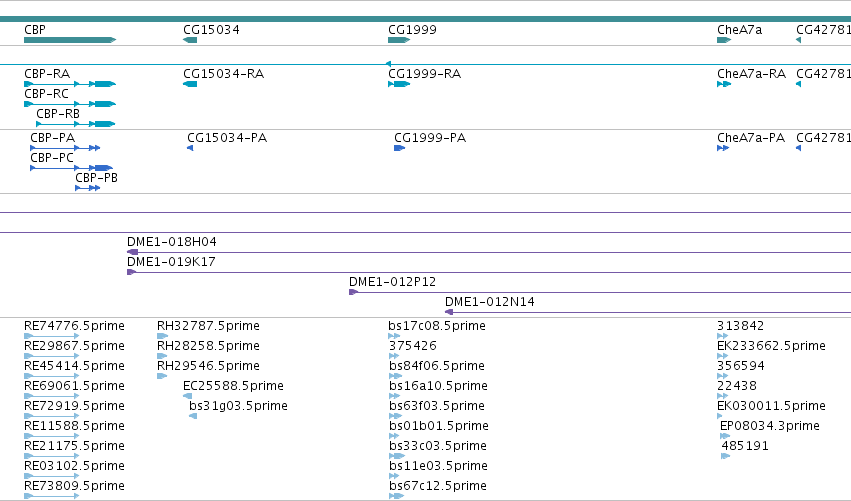This screenshot has width=851, height=501.
Task: Open EST bs01b01.5prime
Action: click(x=439, y=427)
